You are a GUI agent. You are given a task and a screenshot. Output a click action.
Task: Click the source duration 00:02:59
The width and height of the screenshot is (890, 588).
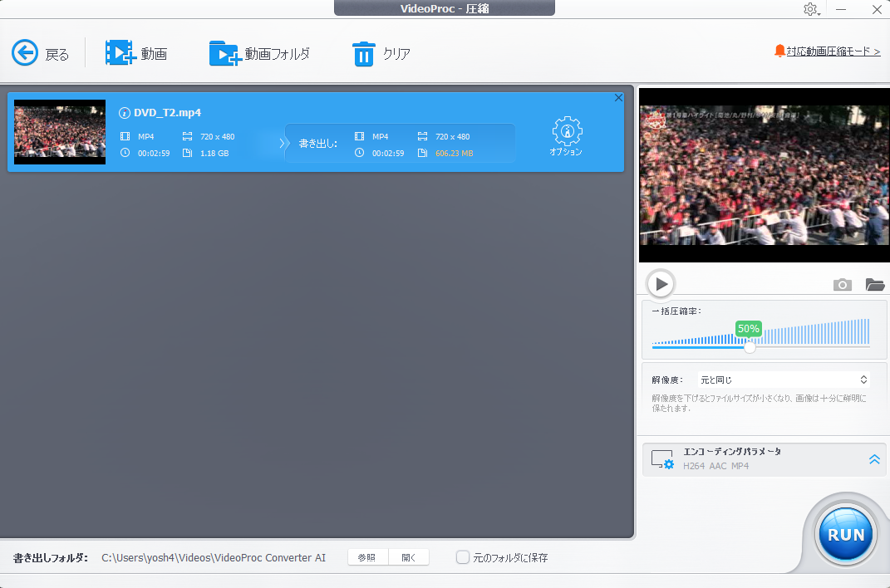coord(154,153)
